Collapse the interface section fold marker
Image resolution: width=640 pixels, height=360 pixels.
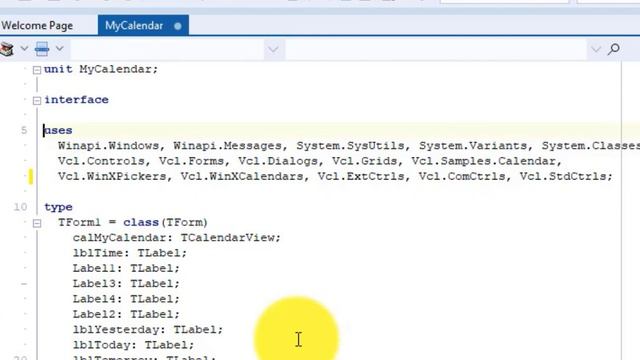click(37, 100)
